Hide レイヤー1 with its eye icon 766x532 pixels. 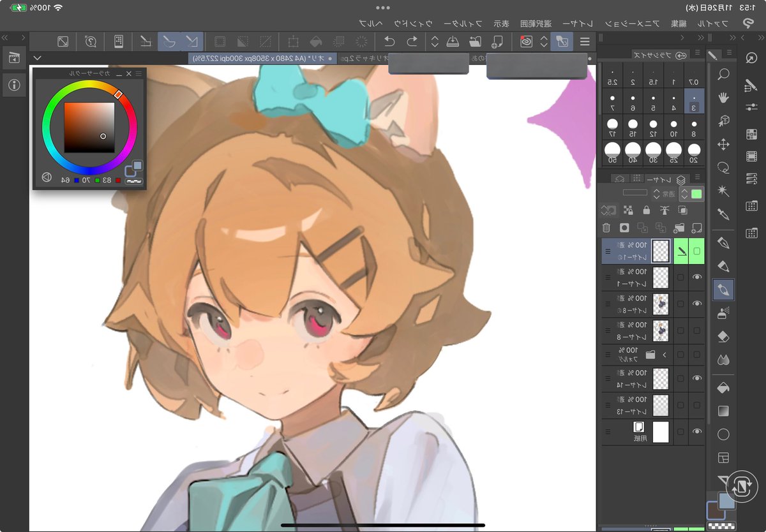(x=696, y=277)
